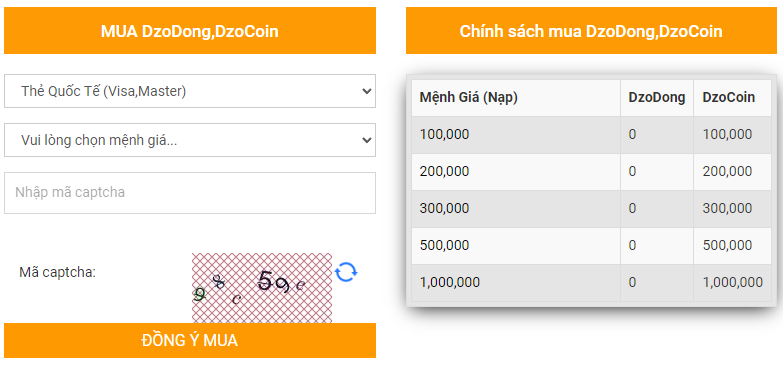This screenshot has width=783, height=368.
Task: Click the captcha image with crosshatch pattern
Action: pos(262,288)
